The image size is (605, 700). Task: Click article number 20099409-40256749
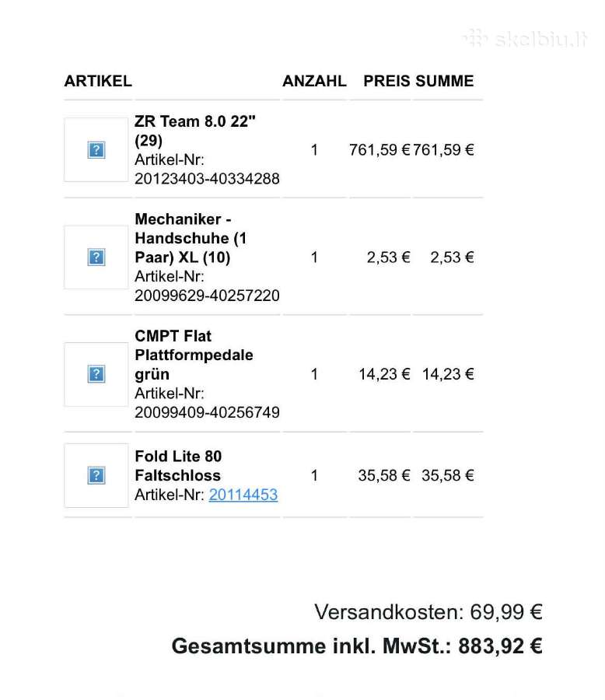tap(207, 412)
